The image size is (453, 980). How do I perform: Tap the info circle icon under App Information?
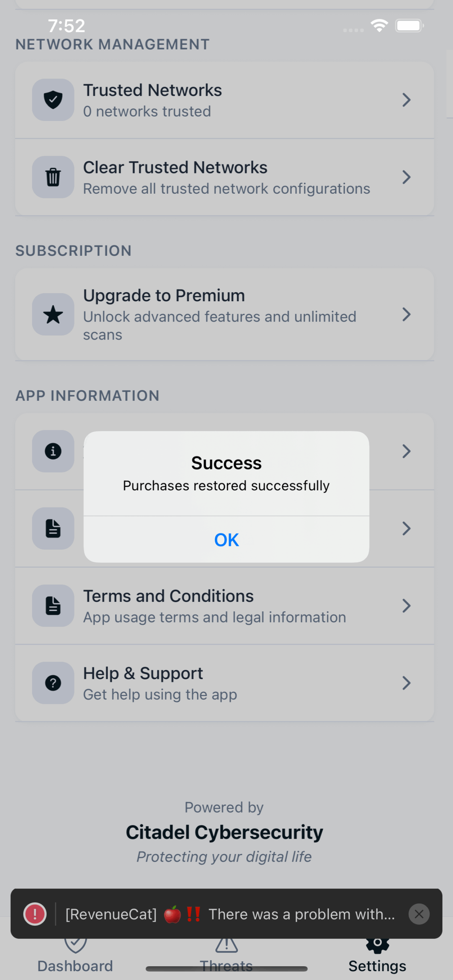(x=53, y=451)
